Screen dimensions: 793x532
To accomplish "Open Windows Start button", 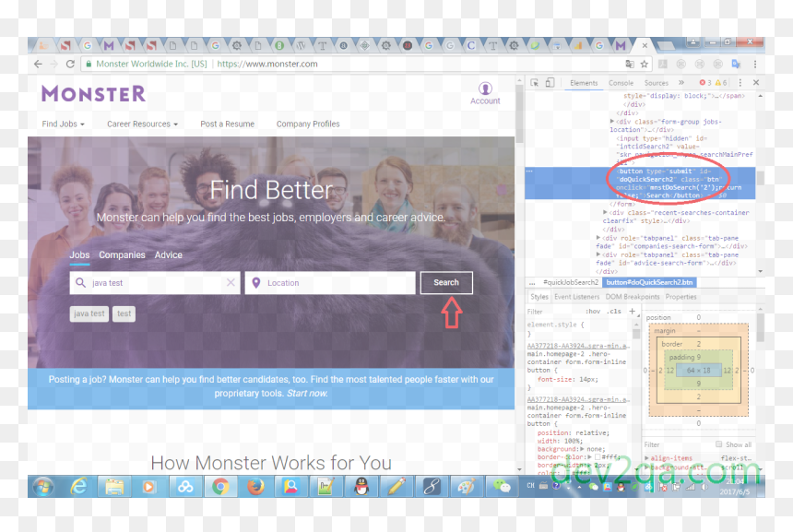I will click(x=43, y=487).
